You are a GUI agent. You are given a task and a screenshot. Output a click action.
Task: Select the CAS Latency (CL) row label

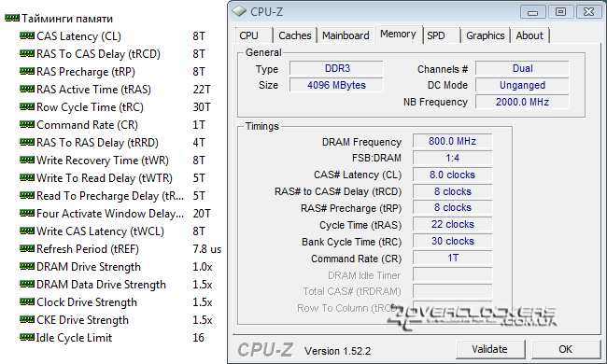click(79, 36)
